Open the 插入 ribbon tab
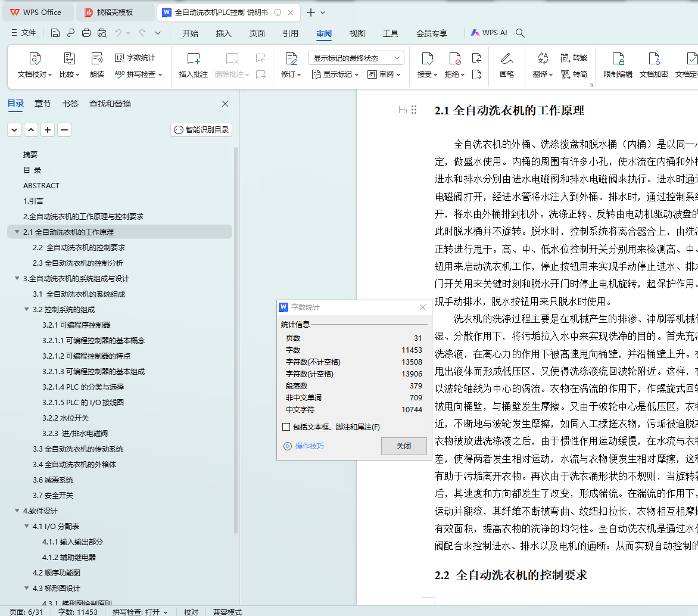 (x=223, y=33)
